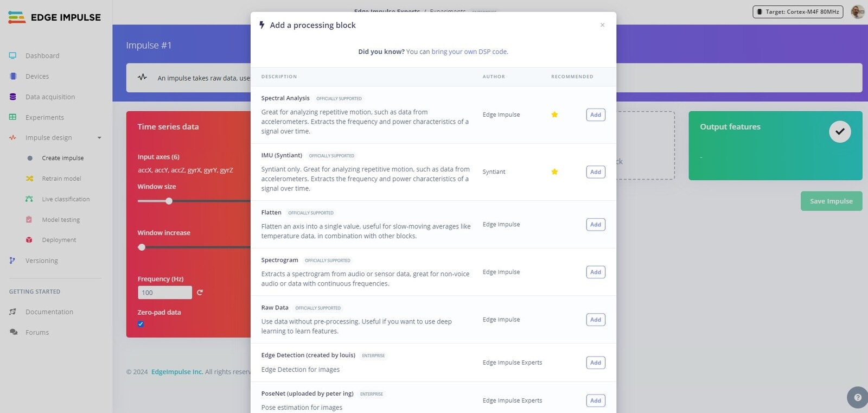
Task: Click the Spectral Analysis recommended star
Action: coord(554,115)
